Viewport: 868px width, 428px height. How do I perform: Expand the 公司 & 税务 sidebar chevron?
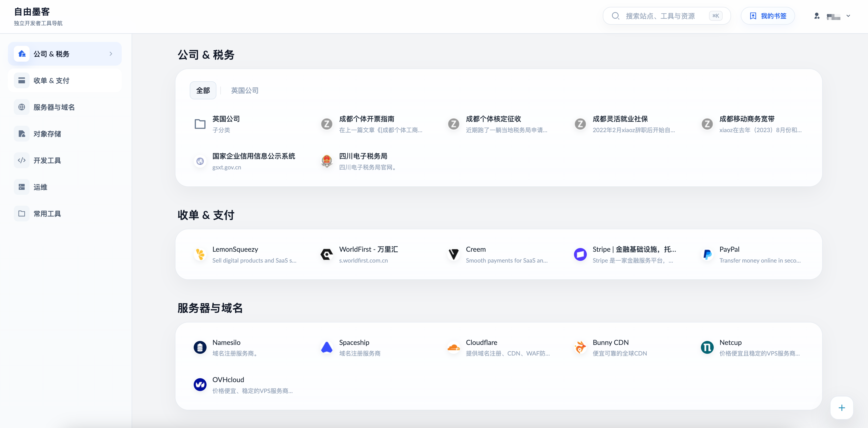pos(111,54)
